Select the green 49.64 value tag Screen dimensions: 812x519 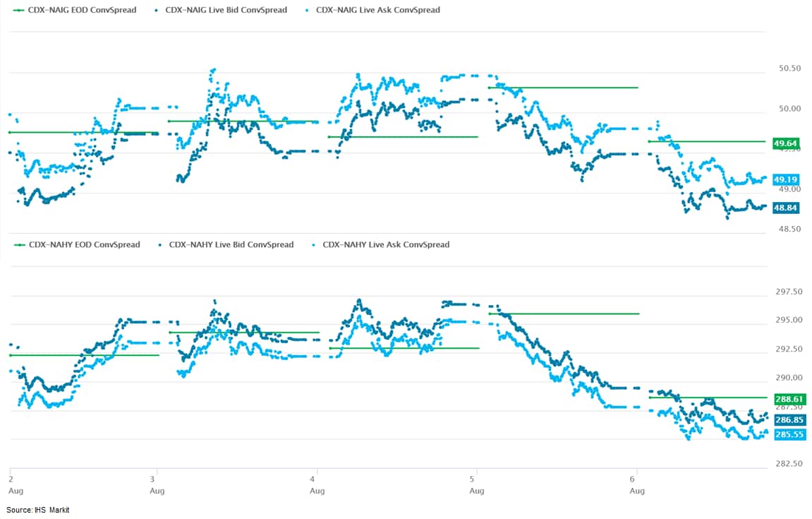787,143
